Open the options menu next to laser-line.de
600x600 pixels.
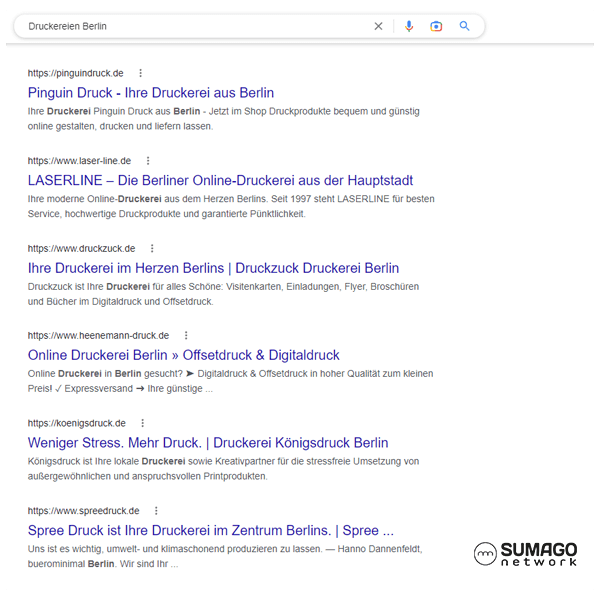coord(148,161)
